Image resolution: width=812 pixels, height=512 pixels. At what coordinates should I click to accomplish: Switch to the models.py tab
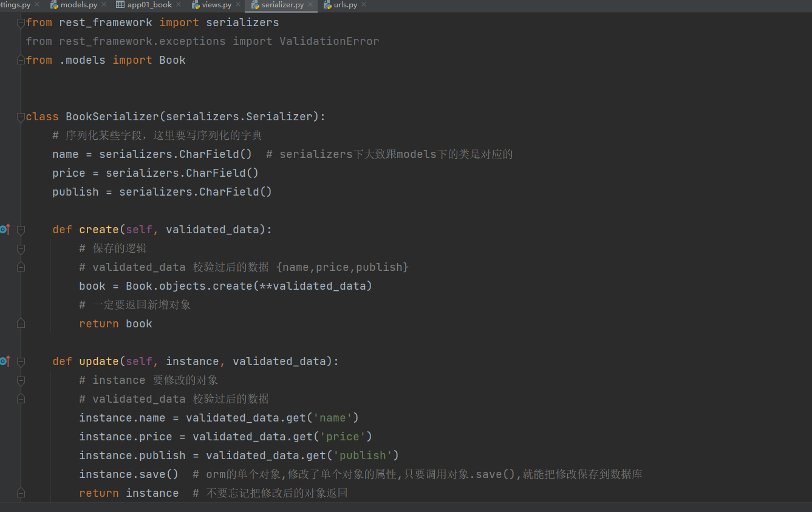[79, 5]
